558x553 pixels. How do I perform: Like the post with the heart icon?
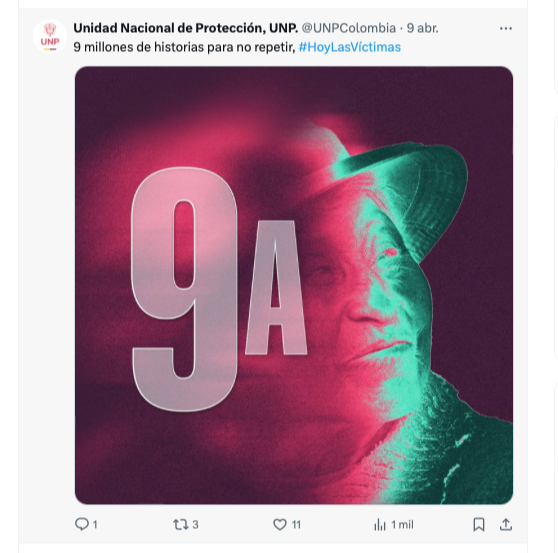[x=280, y=525]
